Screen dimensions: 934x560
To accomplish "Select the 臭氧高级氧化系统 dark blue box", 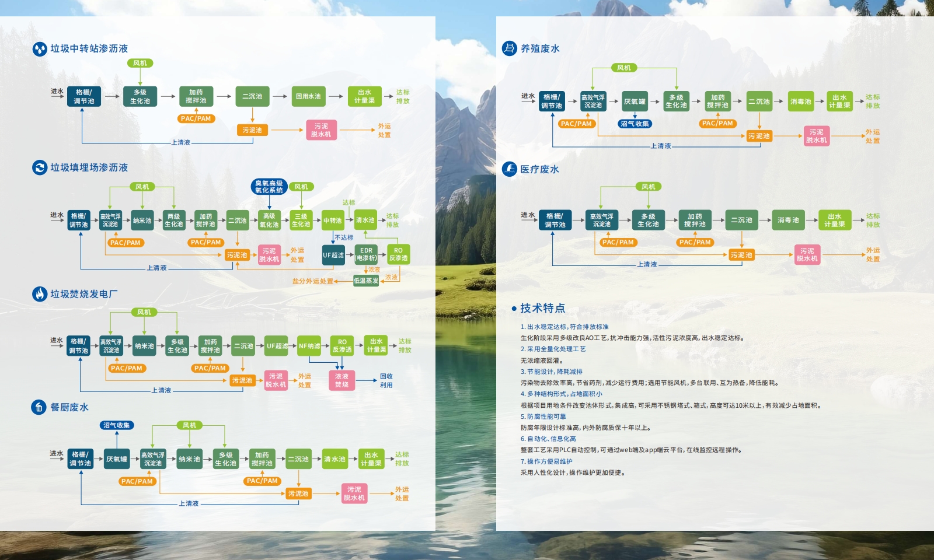I will (269, 187).
